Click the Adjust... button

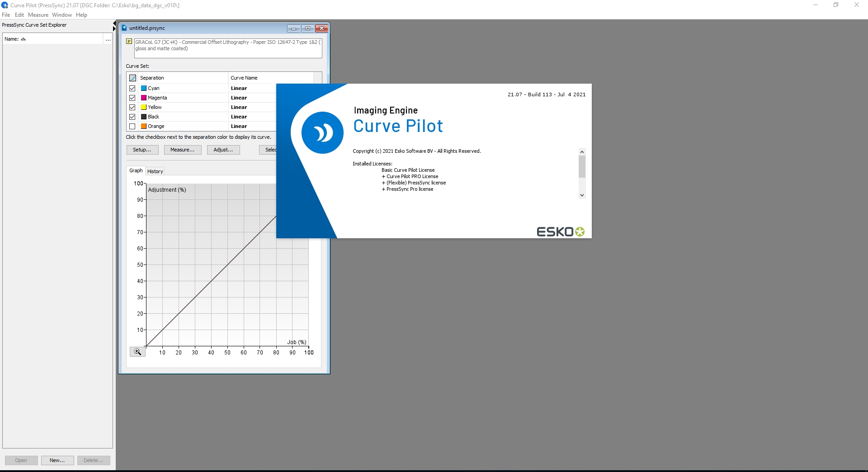coord(223,150)
